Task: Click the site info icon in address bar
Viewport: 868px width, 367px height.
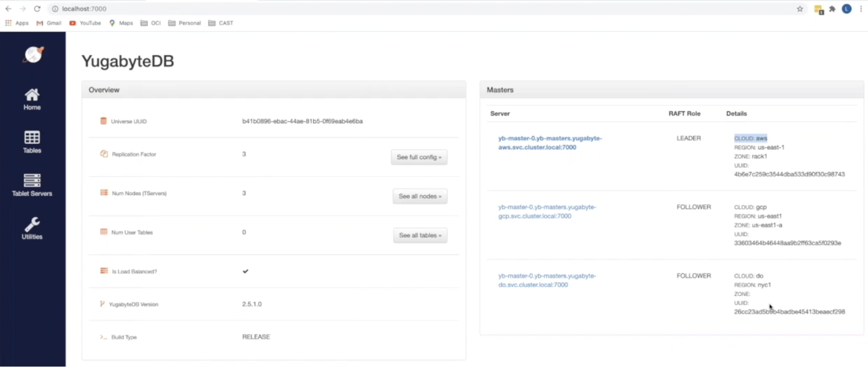Action: click(55, 9)
